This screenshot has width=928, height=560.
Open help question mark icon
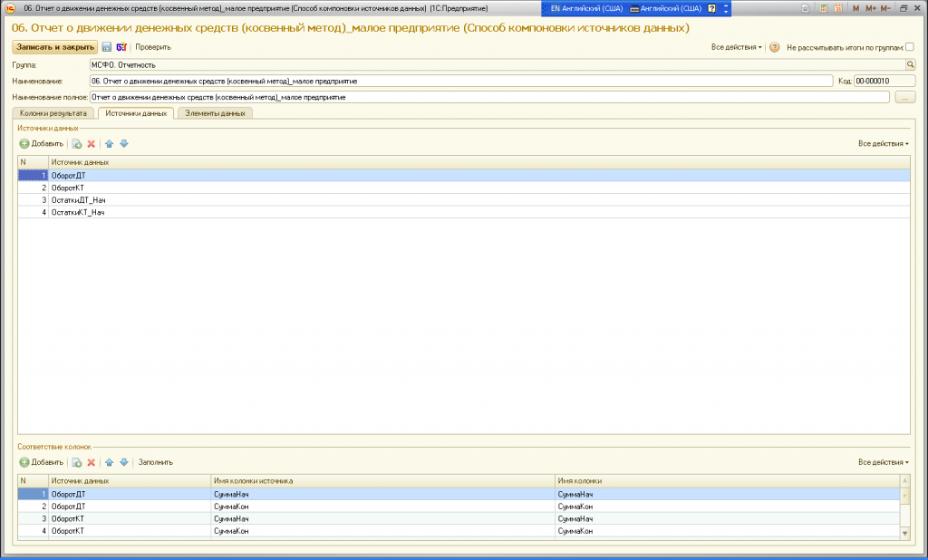[774, 47]
